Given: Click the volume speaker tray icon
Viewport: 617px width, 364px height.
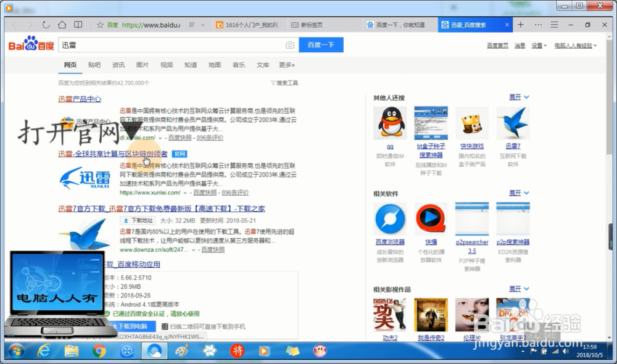Looking at the screenshot, I should (565, 352).
